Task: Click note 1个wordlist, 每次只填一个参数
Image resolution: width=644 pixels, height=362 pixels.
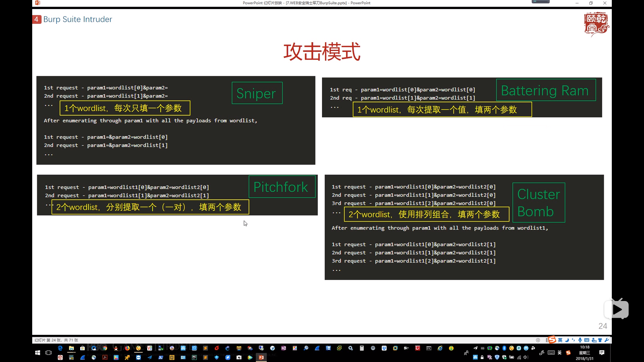Action: coord(125,108)
